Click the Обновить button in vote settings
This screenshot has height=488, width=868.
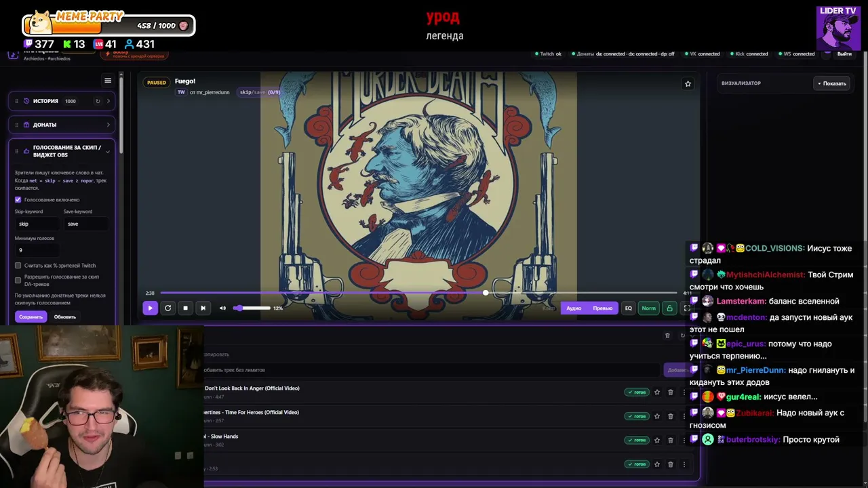65,317
